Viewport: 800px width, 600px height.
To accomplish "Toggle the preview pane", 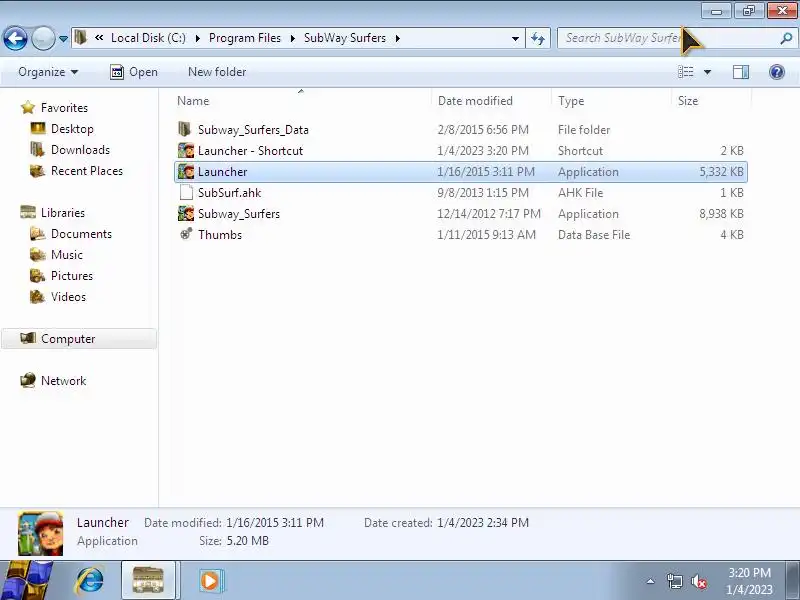I will 741,72.
